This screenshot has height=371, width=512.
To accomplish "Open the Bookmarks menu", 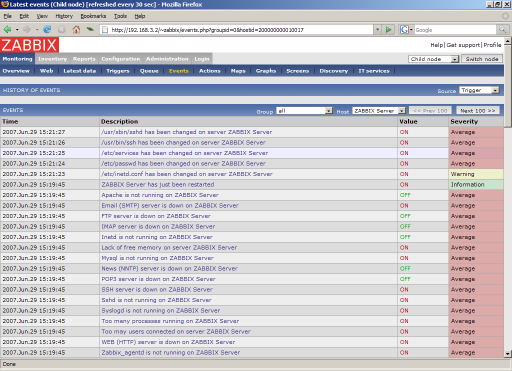I will coord(93,16).
